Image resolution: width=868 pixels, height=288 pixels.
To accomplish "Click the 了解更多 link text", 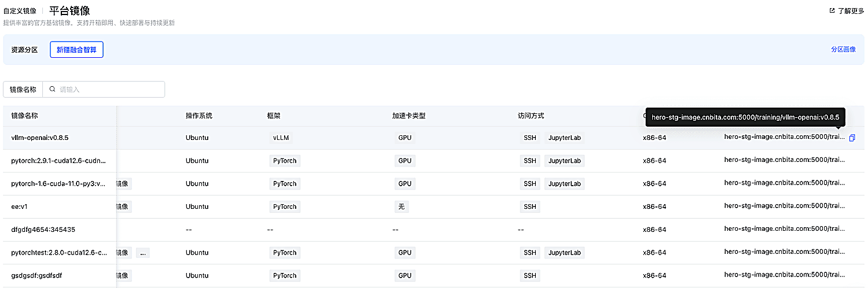I will [x=851, y=10].
